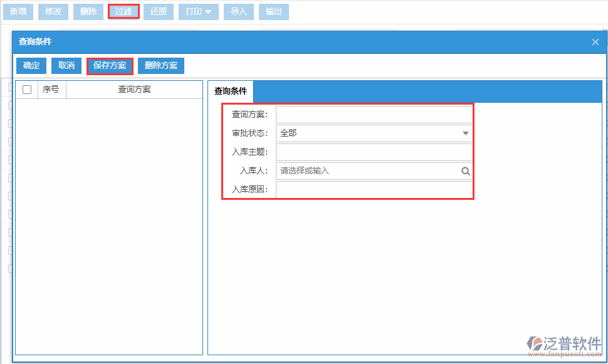
Task: Open the 打印 (Print) dropdown menu
Action: point(198,11)
